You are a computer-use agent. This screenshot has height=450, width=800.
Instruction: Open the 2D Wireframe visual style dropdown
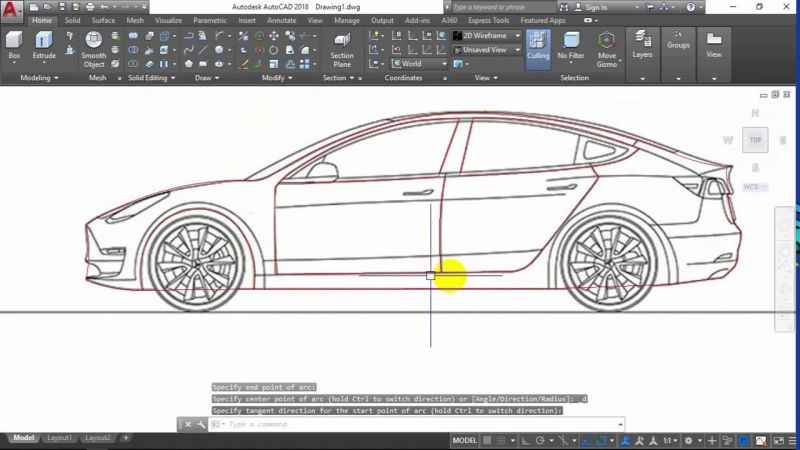pos(487,36)
